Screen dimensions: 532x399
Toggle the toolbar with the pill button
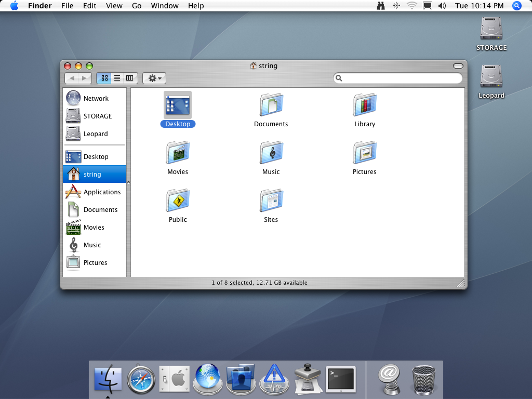point(458,66)
